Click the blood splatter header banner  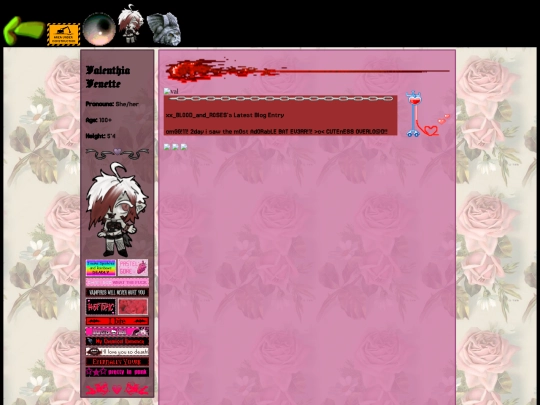(x=308, y=71)
